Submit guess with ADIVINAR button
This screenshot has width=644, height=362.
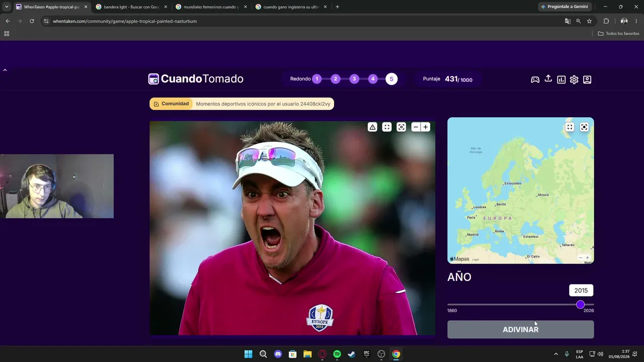click(521, 329)
